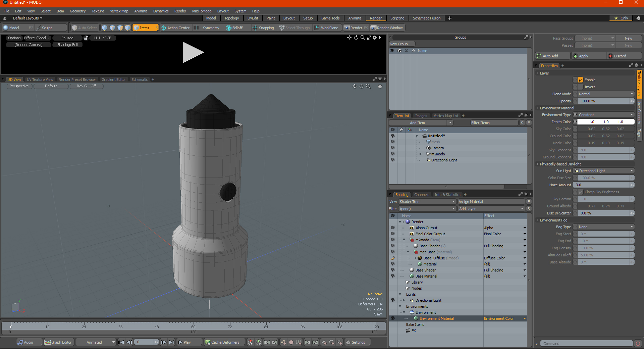Open Default Layouts dropdown
The height and width of the screenshot is (349, 644).
coord(28,18)
